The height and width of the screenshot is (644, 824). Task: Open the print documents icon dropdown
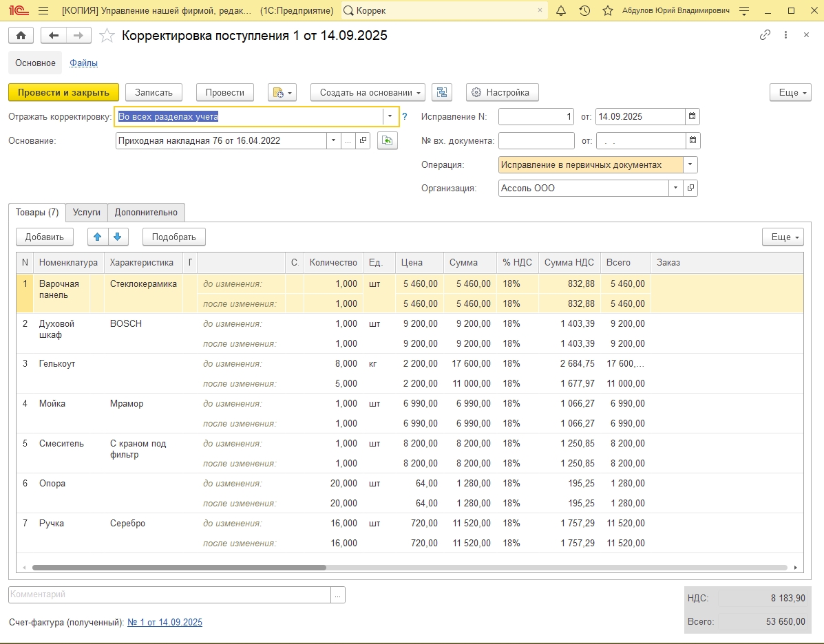[x=282, y=92]
